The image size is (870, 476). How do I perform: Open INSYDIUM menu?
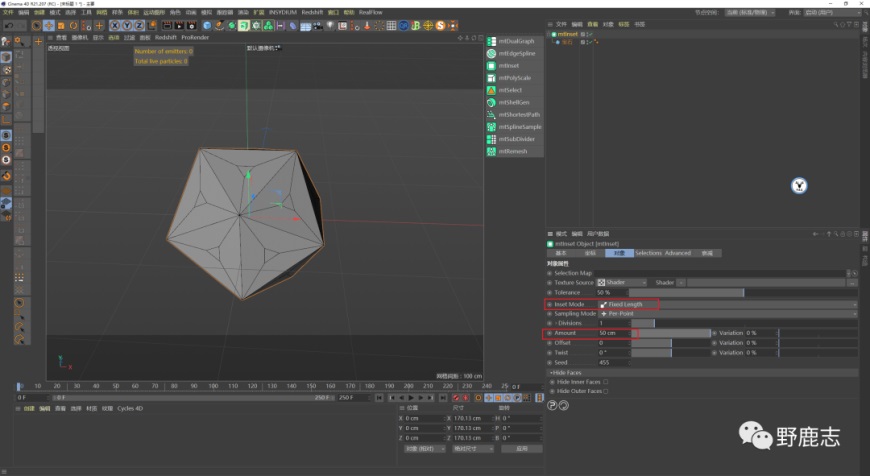[x=283, y=12]
